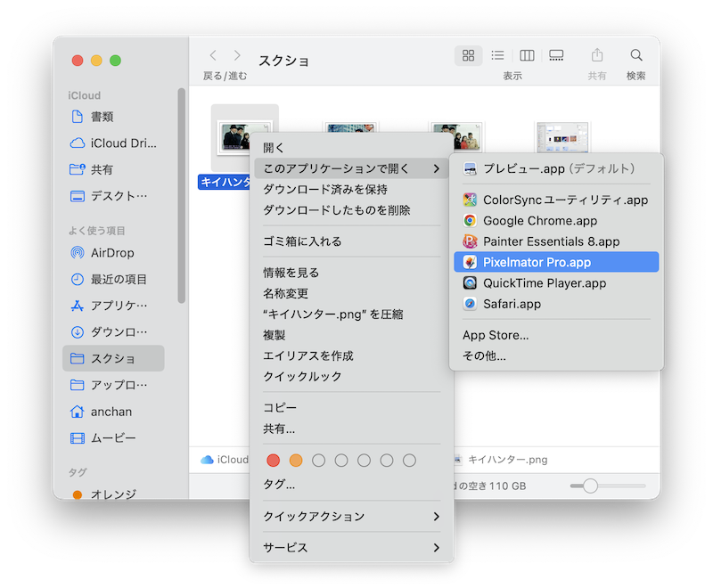
Task: Click the ColorSync utility icon
Action: click(470, 200)
